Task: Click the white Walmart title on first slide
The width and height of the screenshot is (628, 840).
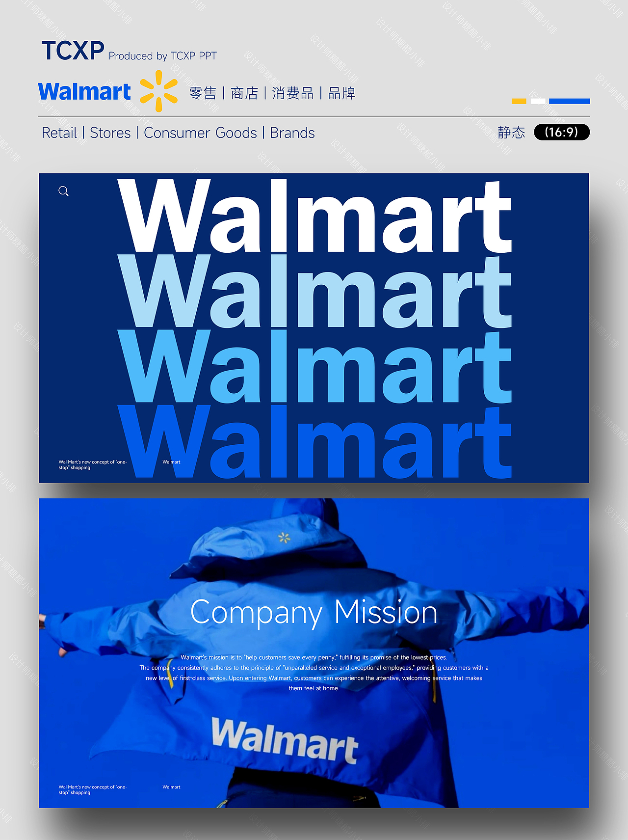Action: tap(315, 216)
